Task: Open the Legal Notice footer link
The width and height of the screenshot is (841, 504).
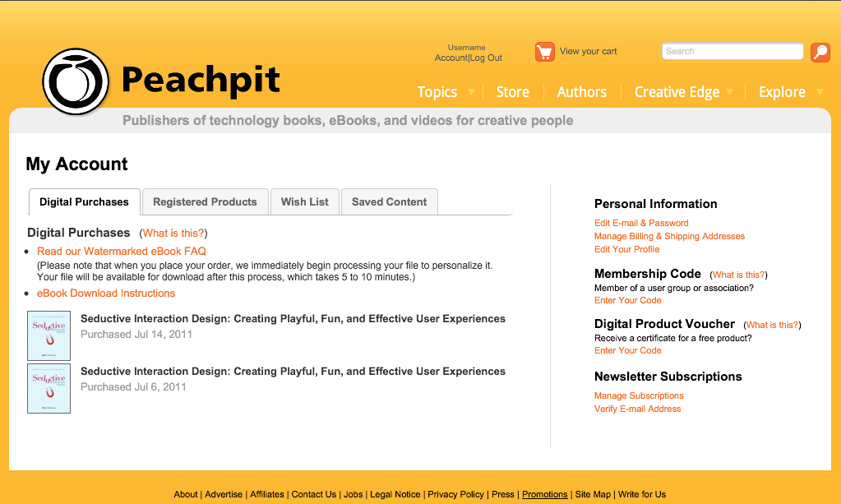Action: click(x=395, y=494)
